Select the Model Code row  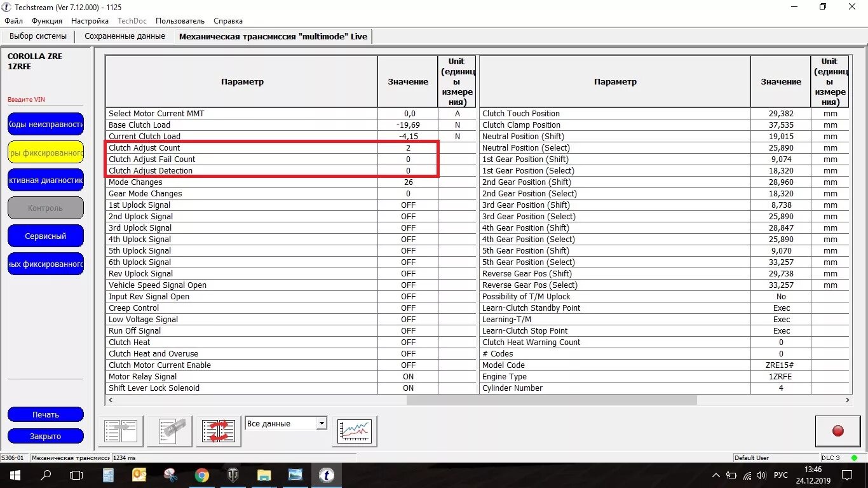point(664,365)
